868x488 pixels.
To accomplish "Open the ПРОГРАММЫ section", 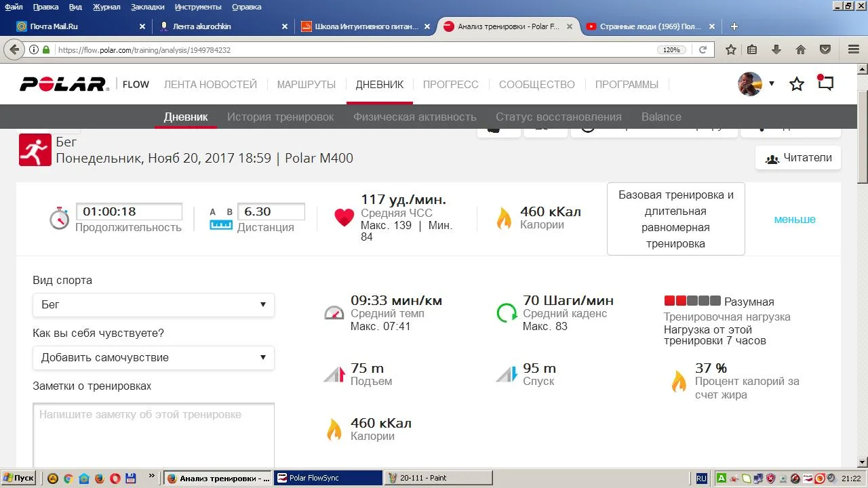I will (x=627, y=85).
